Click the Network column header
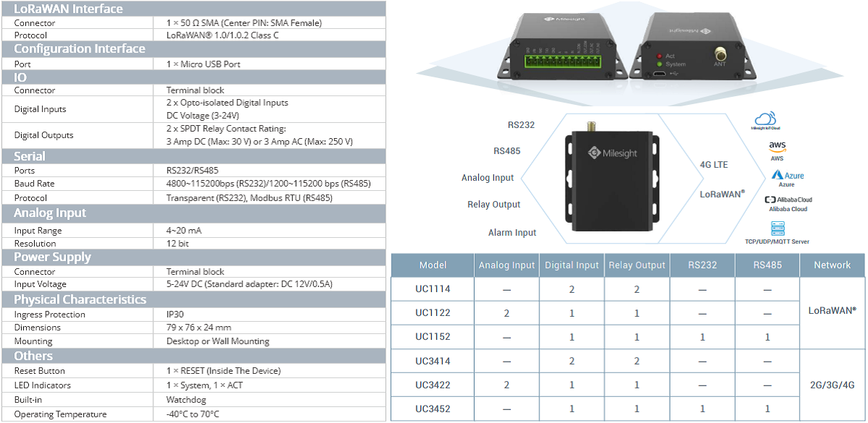The image size is (868, 423). [x=833, y=265]
